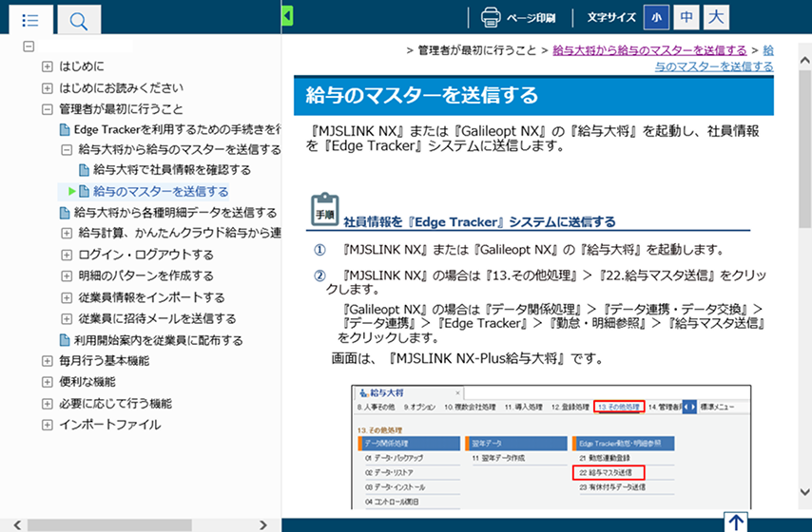
Task: Select ログイン・ログアウトする tree text
Action: point(146,255)
